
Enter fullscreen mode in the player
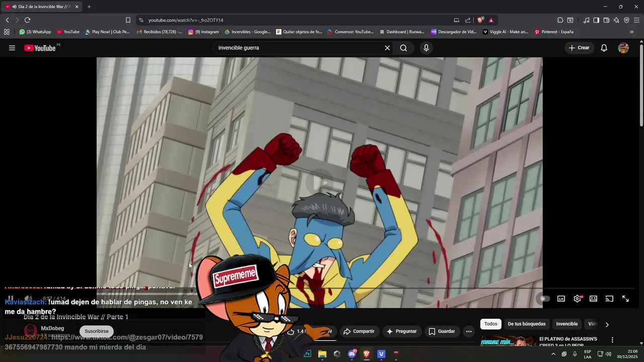coord(625,299)
